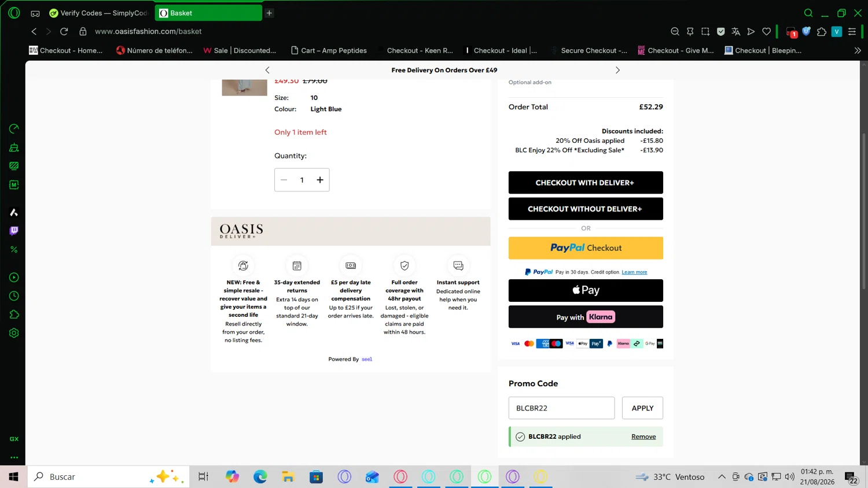The width and height of the screenshot is (868, 488).
Task: Click the product thumbnail image
Action: point(245,87)
